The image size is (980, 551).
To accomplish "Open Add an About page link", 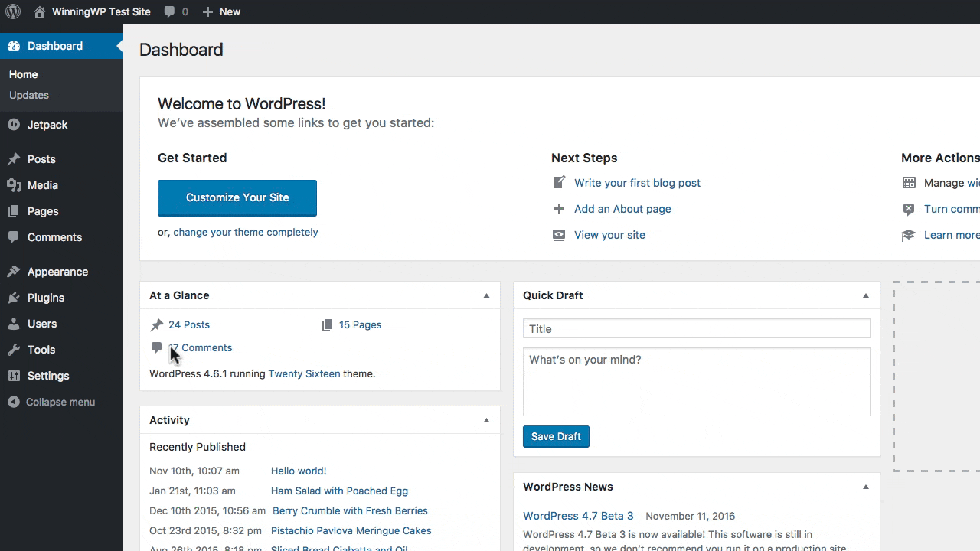I will pyautogui.click(x=622, y=209).
